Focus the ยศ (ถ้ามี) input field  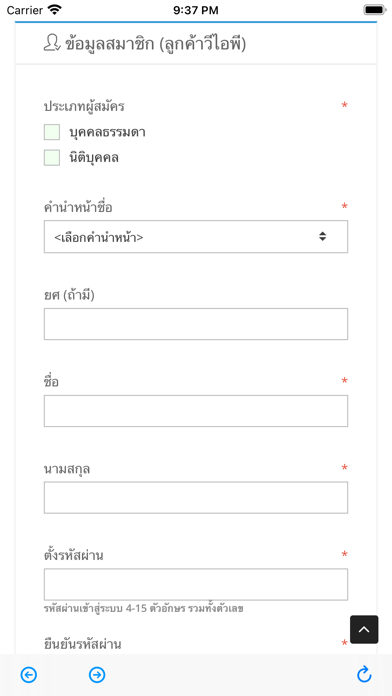click(x=196, y=324)
